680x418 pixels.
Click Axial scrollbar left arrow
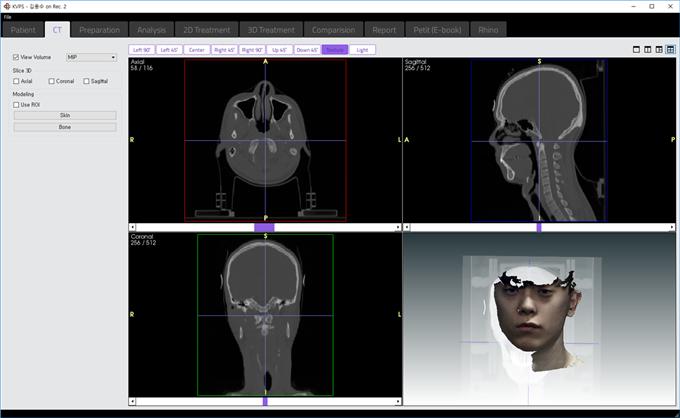[133, 227]
